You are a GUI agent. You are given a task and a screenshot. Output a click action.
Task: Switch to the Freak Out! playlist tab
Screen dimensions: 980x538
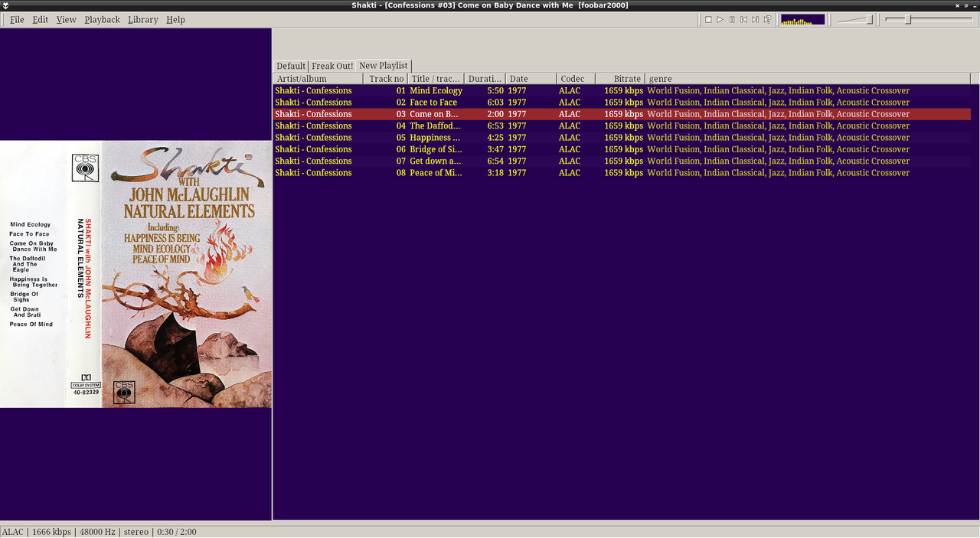[332, 67]
